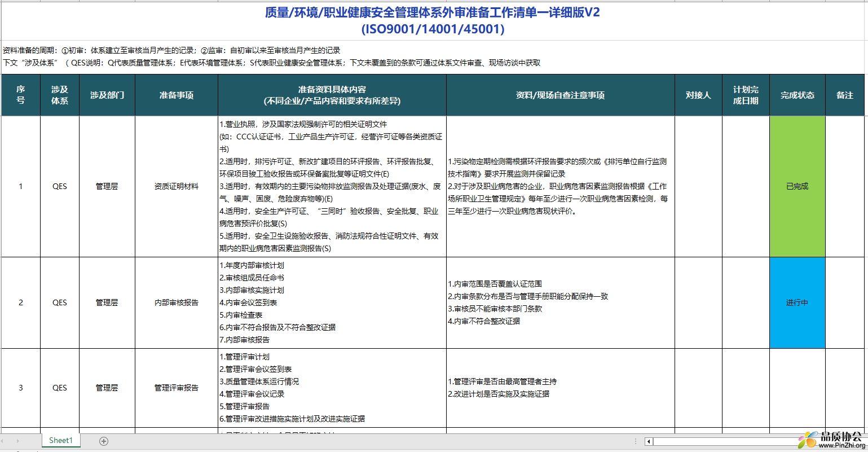Select the 准备资料具体内容 header cell
Screen dimensions: 868x452
coord(332,95)
